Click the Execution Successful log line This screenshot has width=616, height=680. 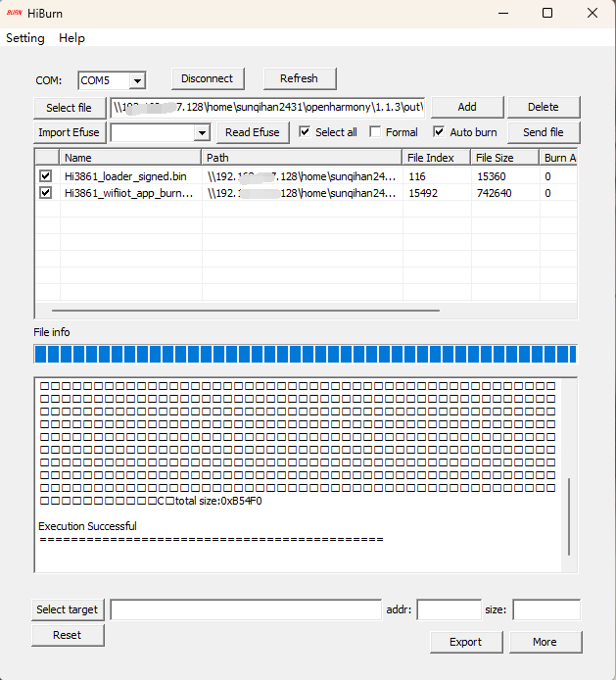point(87,526)
